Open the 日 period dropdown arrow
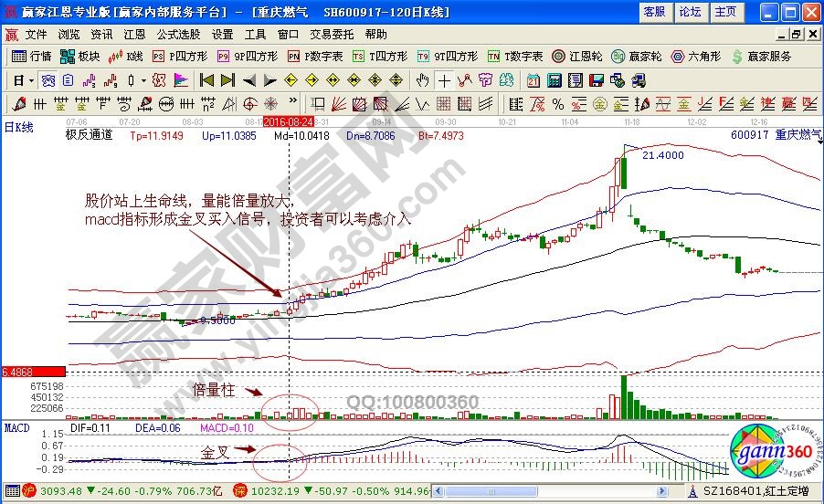Image resolution: width=824 pixels, height=504 pixels. (30, 79)
